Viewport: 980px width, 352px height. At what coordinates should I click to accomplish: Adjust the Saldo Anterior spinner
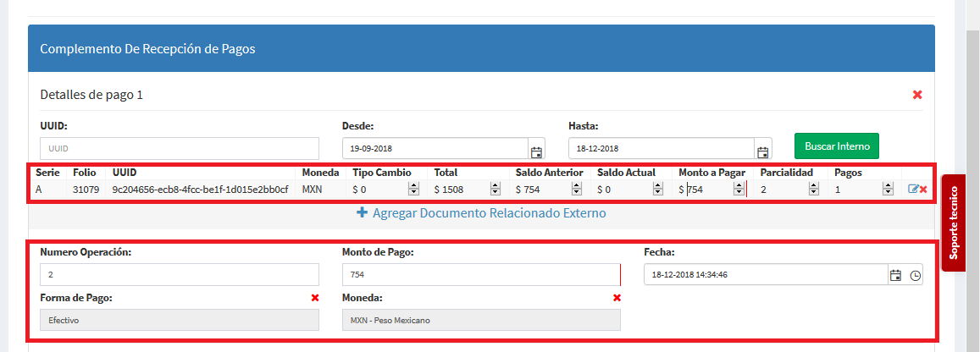(x=577, y=190)
